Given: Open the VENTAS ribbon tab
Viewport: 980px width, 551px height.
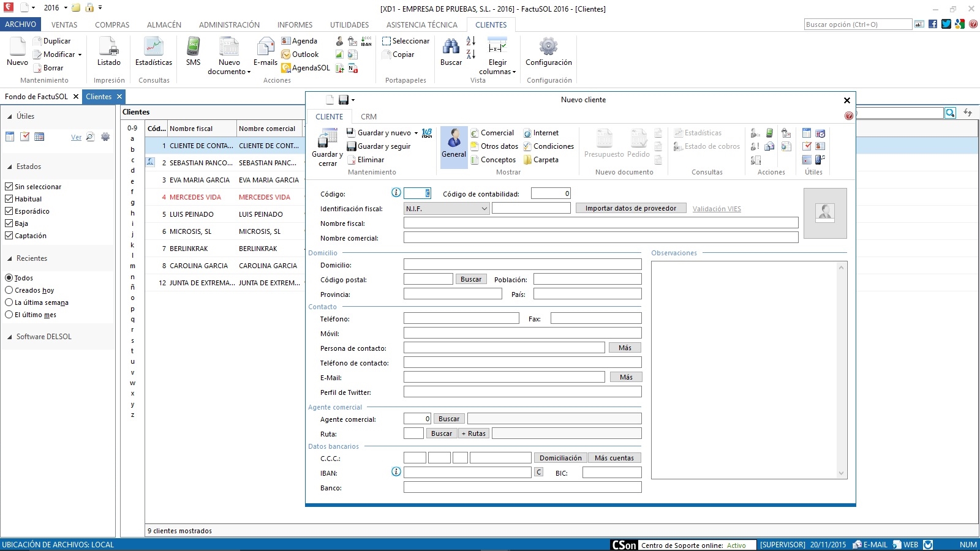Looking at the screenshot, I should (64, 25).
